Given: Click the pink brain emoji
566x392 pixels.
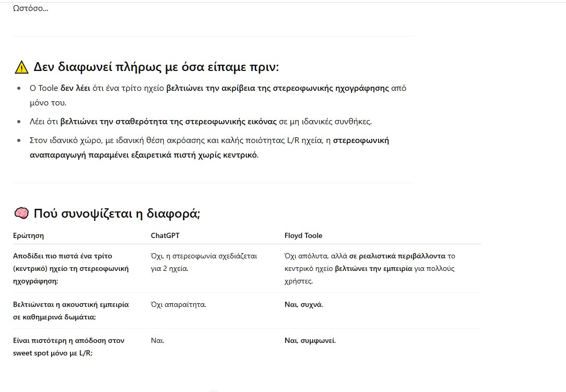Looking at the screenshot, I should (21, 213).
